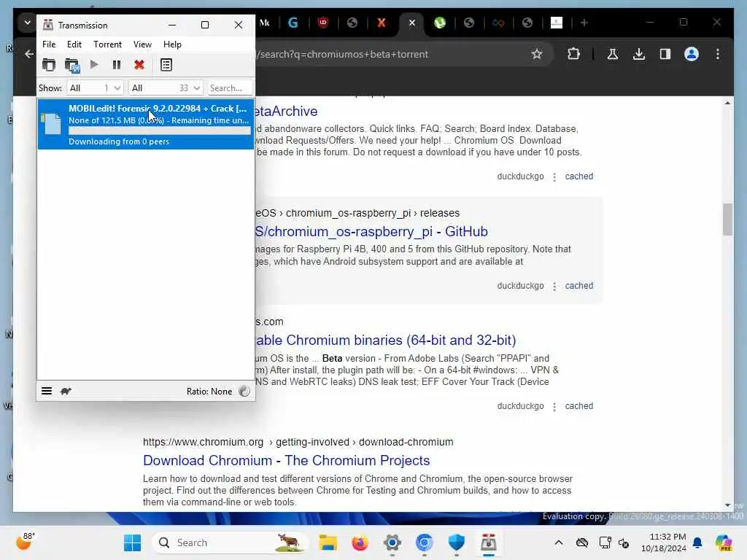Select the MOBILedit! Forensic torrent row
This screenshot has width=747, height=560.
(146, 124)
